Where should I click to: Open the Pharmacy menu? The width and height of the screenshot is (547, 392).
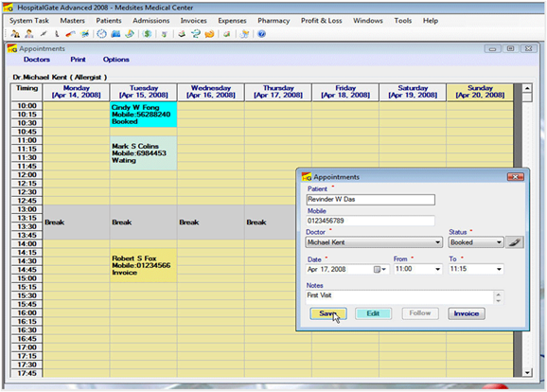pos(273,21)
